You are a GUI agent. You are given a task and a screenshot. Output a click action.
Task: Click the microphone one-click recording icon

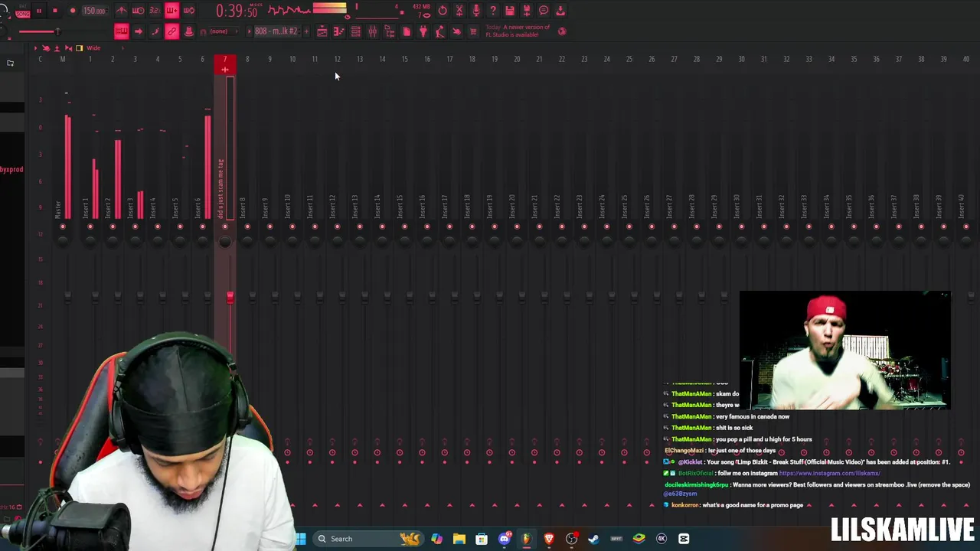click(476, 11)
